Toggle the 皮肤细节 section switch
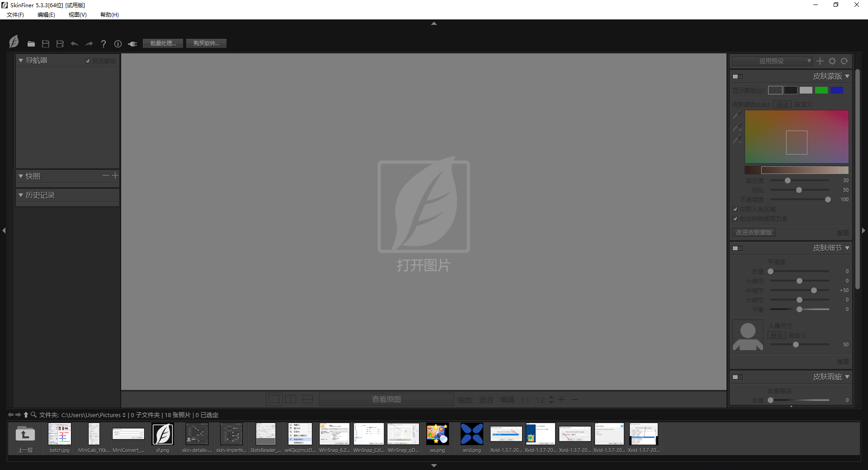868x470 pixels. click(738, 248)
